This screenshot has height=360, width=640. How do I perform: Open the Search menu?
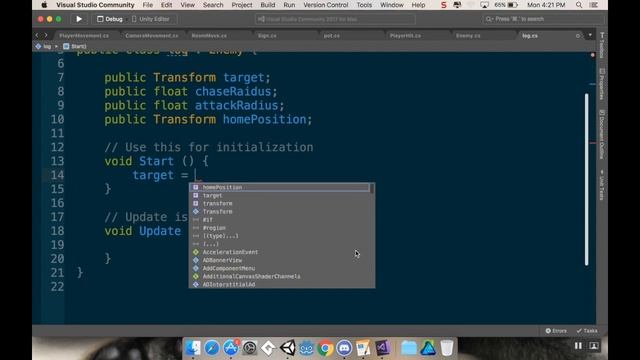pos(213,5)
